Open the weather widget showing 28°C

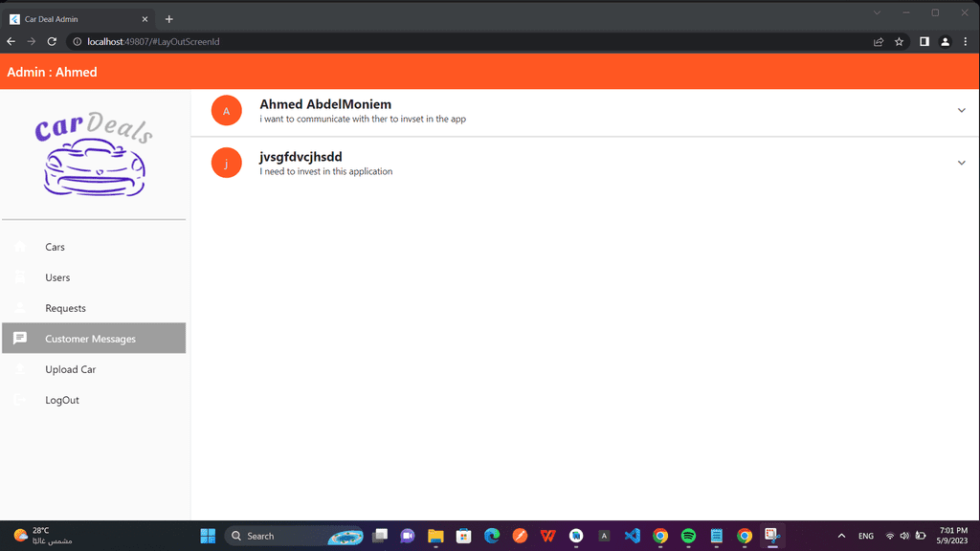pyautogui.click(x=42, y=536)
